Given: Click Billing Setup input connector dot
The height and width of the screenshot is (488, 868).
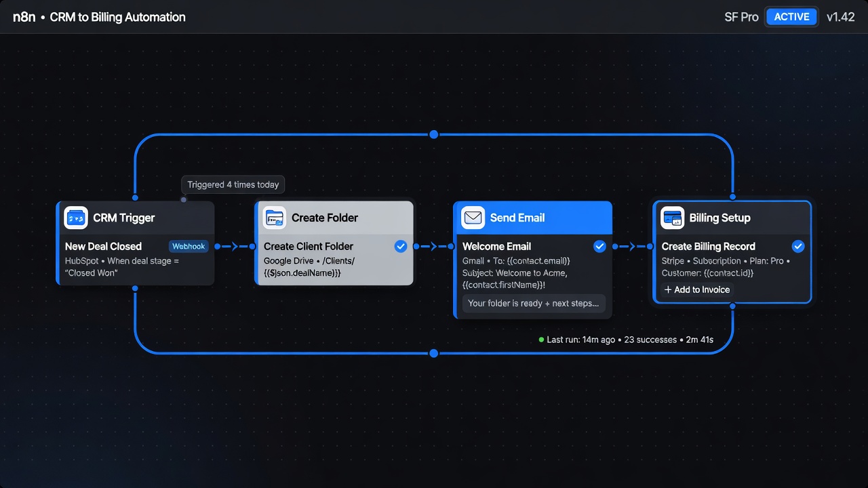Looking at the screenshot, I should tap(650, 247).
